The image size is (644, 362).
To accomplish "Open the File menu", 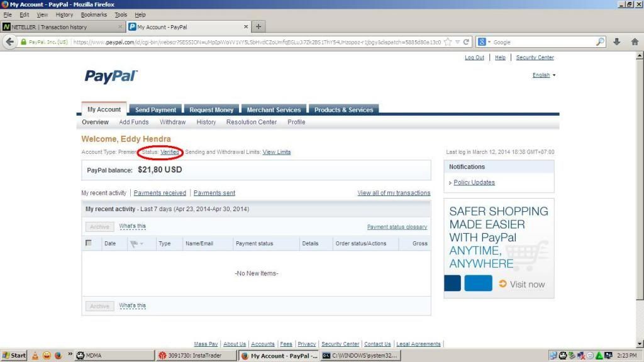I will point(8,15).
